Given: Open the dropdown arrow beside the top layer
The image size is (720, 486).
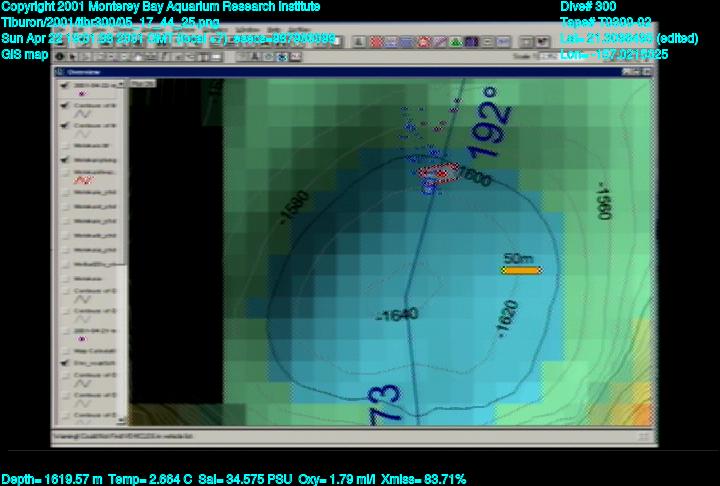Looking at the screenshot, I should pos(120,84).
